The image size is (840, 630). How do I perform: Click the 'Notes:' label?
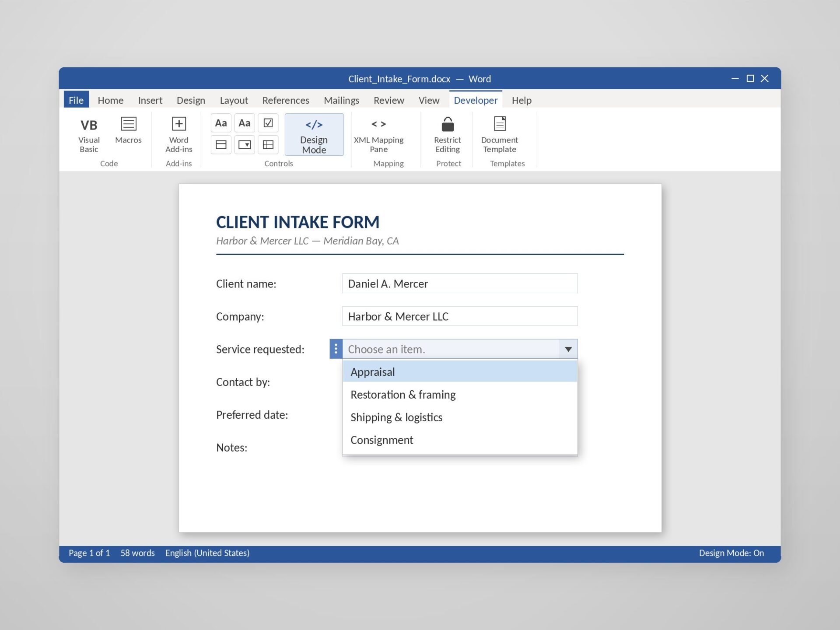click(x=231, y=448)
